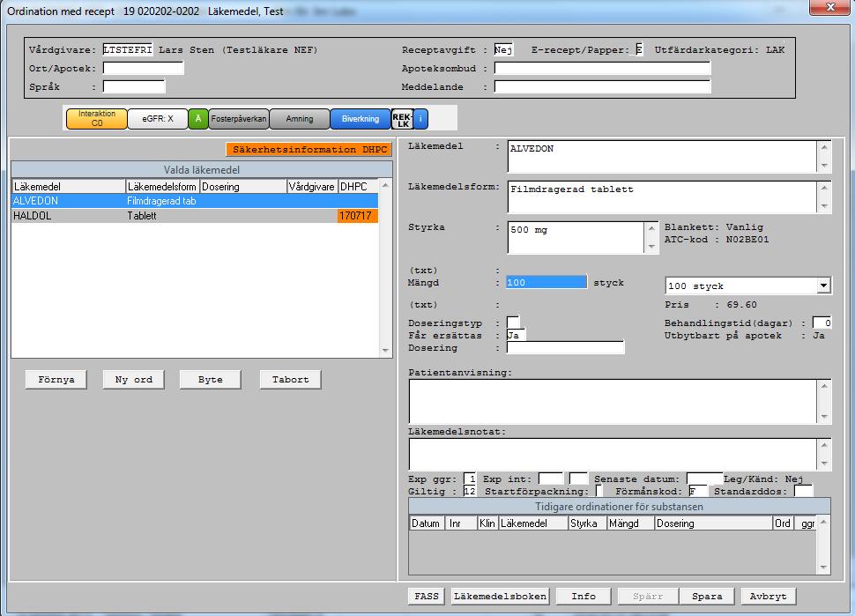Click the green A indicator button
This screenshot has height=616, width=855.
(198, 118)
